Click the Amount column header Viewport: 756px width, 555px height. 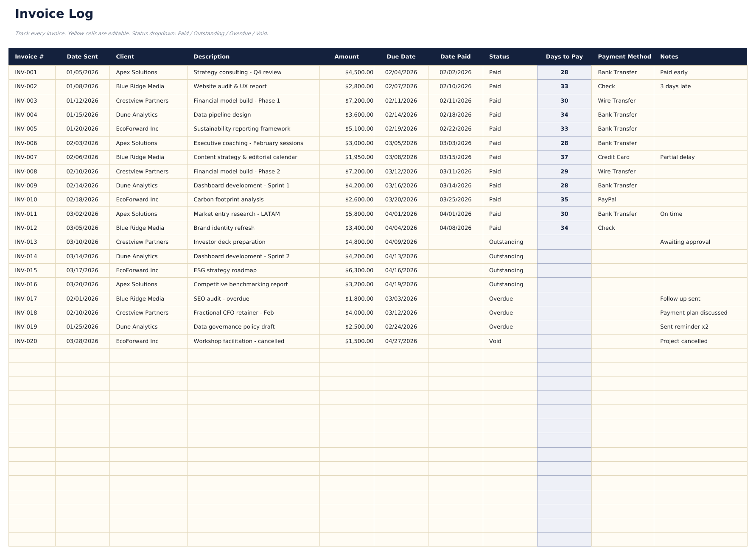tap(347, 56)
